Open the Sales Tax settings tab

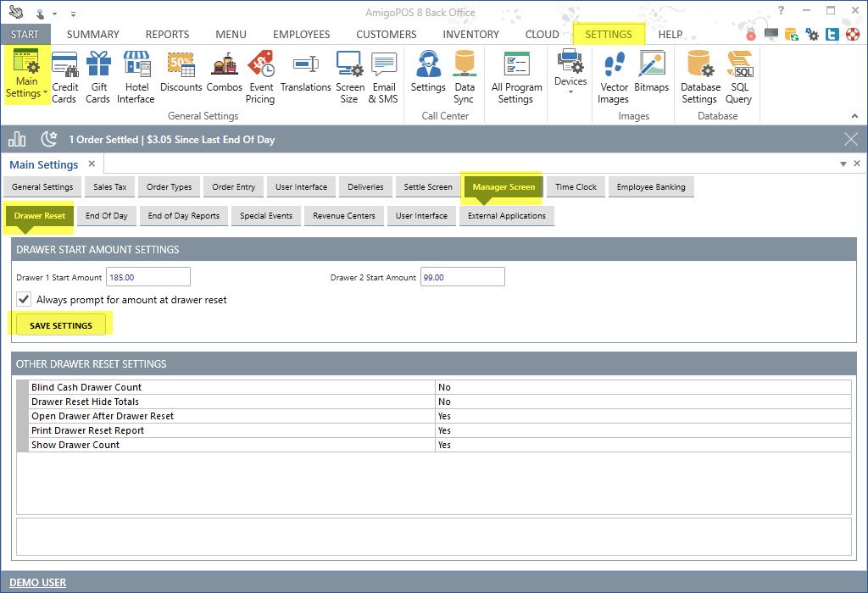(109, 187)
